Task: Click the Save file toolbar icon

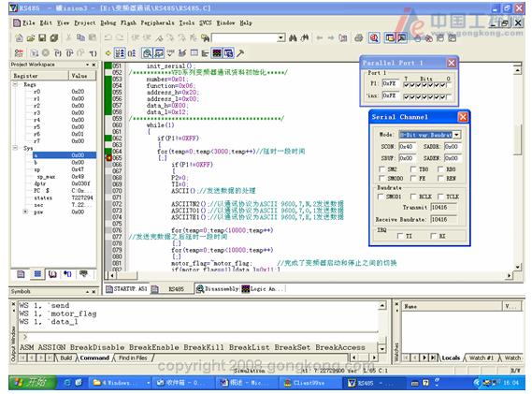Action: click(x=42, y=38)
